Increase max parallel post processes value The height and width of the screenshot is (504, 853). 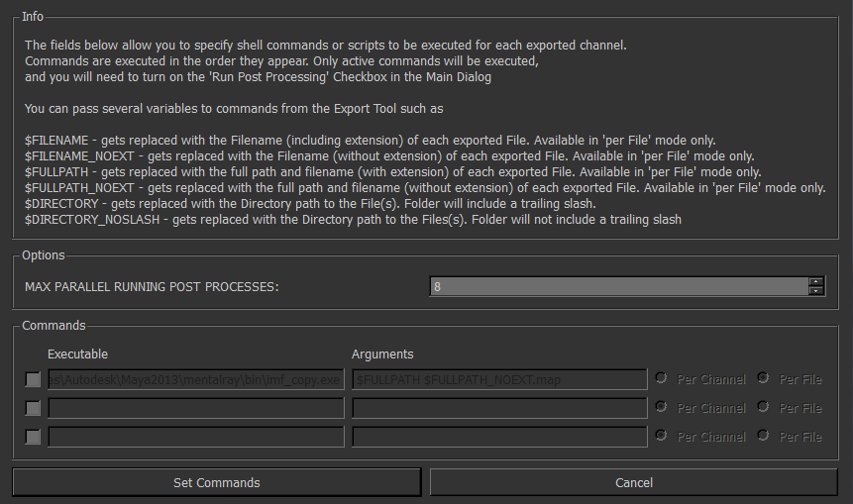(815, 282)
